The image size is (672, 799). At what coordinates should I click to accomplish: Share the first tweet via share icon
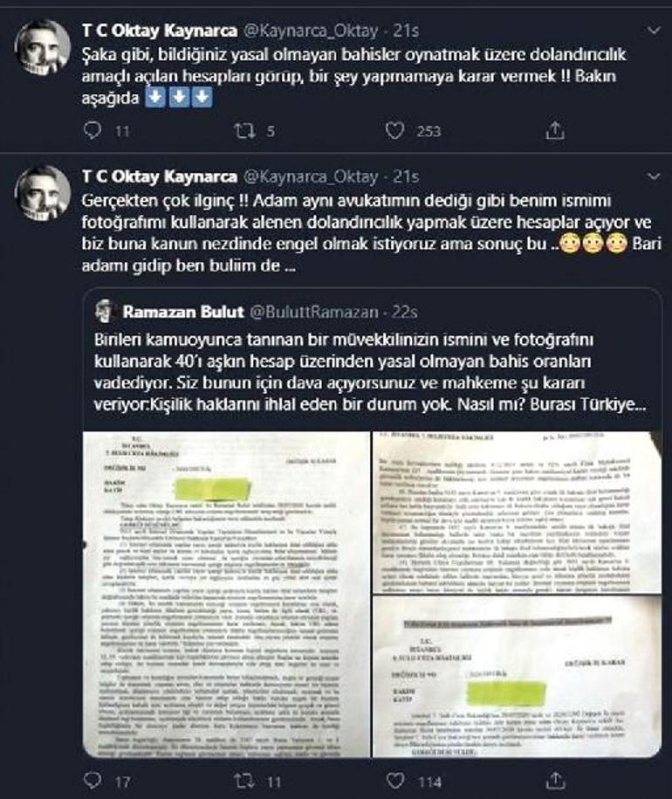tap(555, 131)
